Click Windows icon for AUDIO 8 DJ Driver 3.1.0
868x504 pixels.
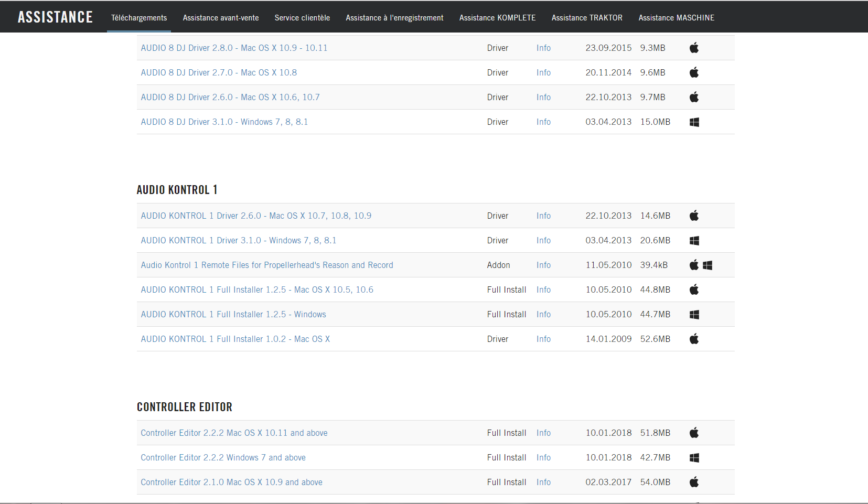point(694,122)
